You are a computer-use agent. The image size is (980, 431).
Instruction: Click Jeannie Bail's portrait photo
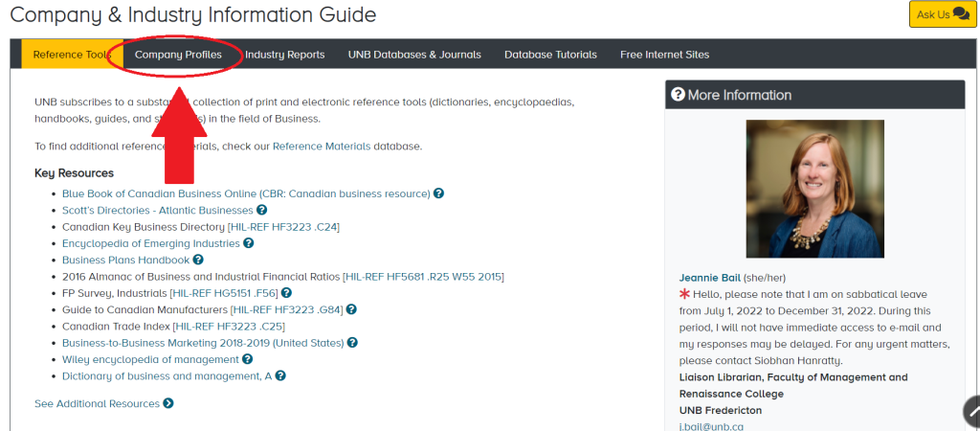(x=815, y=189)
